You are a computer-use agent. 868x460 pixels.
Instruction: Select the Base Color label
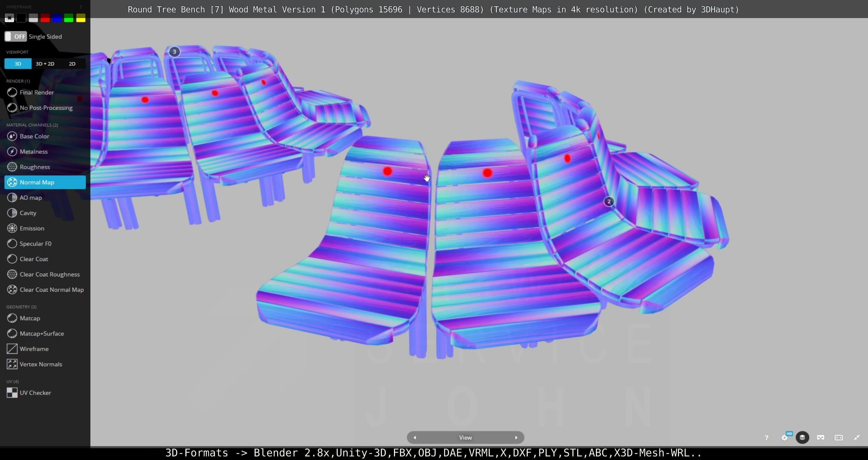[x=34, y=136]
